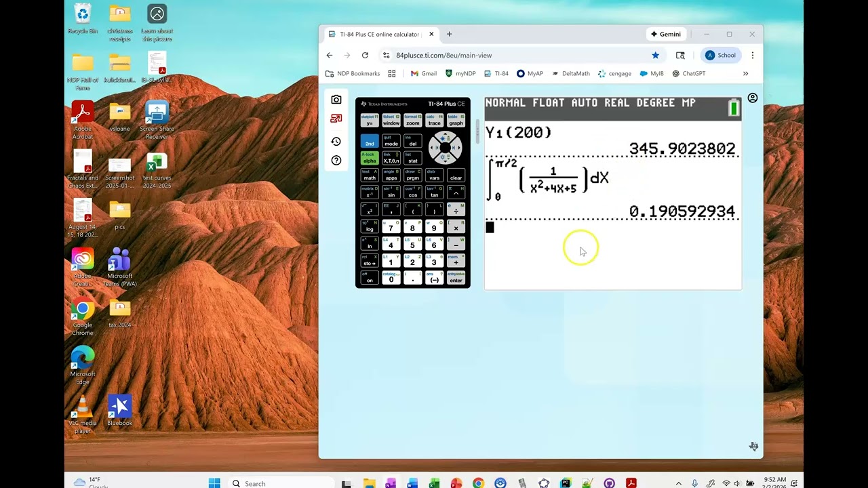Reload the TI-84 calculator page
868x488 pixels.
point(365,55)
